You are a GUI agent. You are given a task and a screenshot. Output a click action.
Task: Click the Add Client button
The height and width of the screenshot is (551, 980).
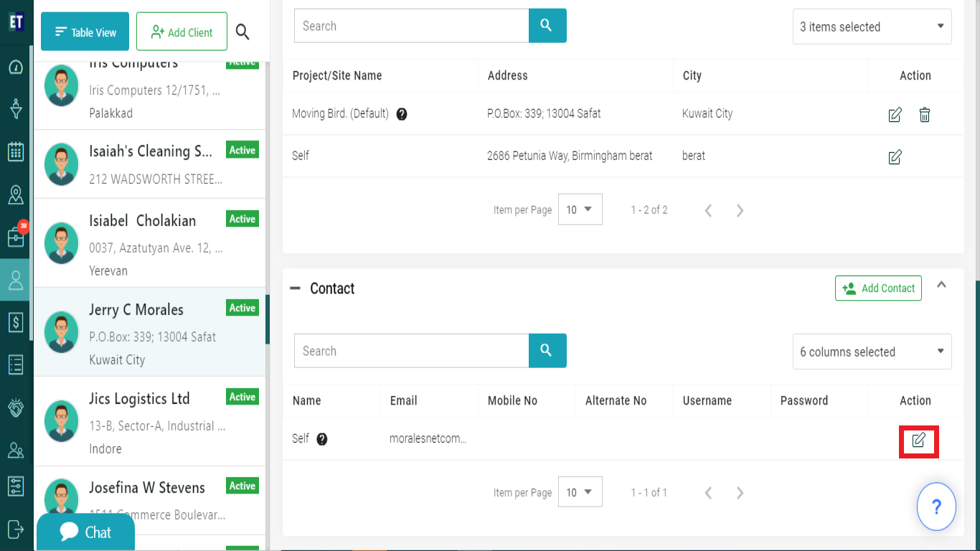[x=182, y=32]
